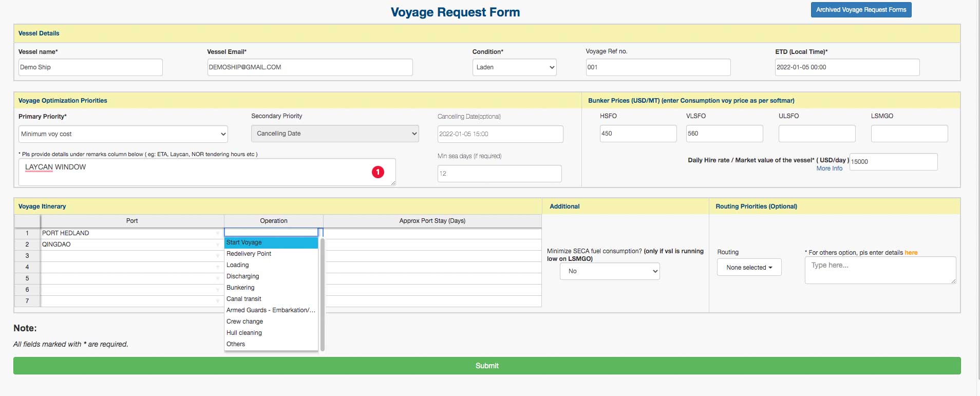Image resolution: width=980 pixels, height=396 pixels.
Task: Click the orange 'here' link
Action: point(911,253)
